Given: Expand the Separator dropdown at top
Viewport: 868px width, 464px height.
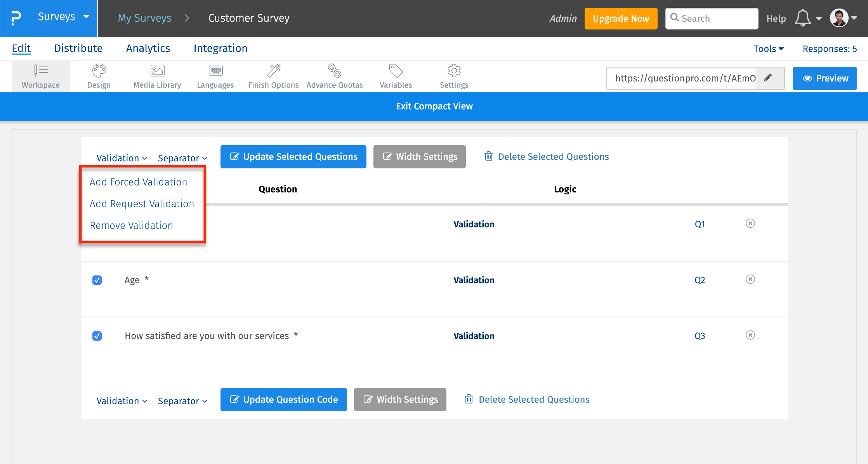Looking at the screenshot, I should (182, 158).
